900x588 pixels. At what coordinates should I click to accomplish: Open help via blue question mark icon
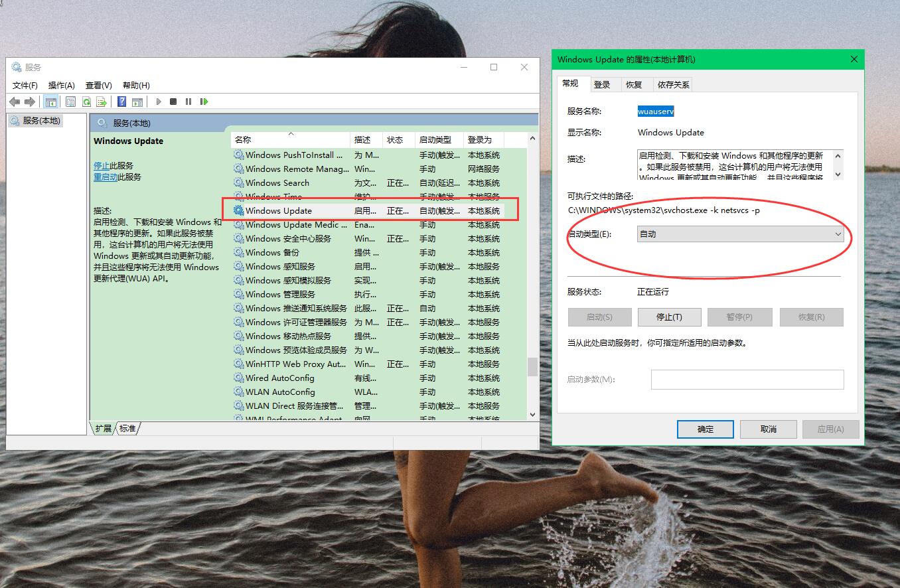(x=121, y=102)
